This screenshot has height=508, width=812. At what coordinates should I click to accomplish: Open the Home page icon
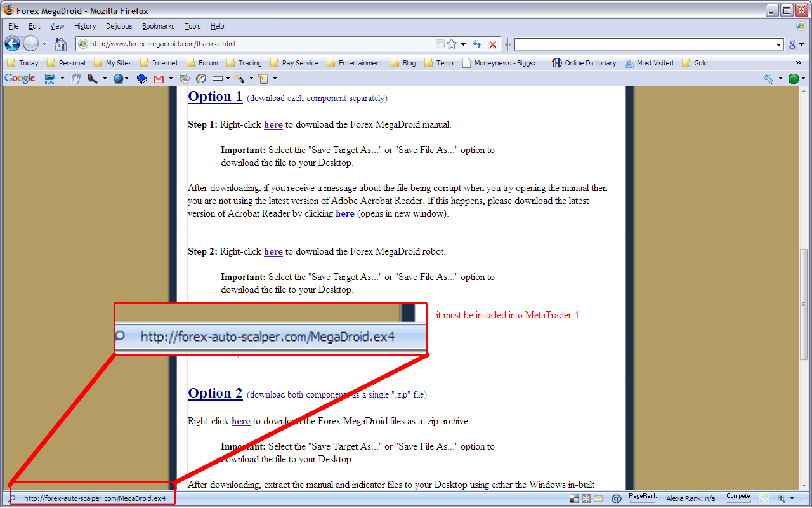pyautogui.click(x=61, y=44)
